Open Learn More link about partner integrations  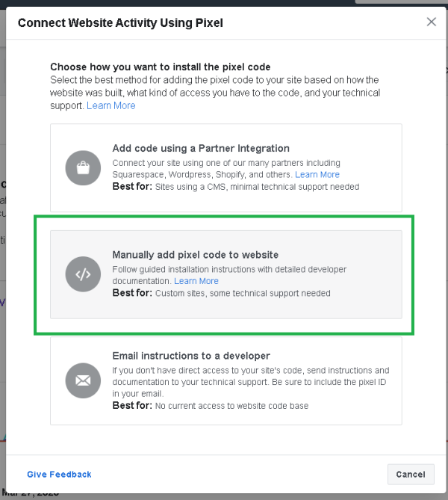click(317, 174)
